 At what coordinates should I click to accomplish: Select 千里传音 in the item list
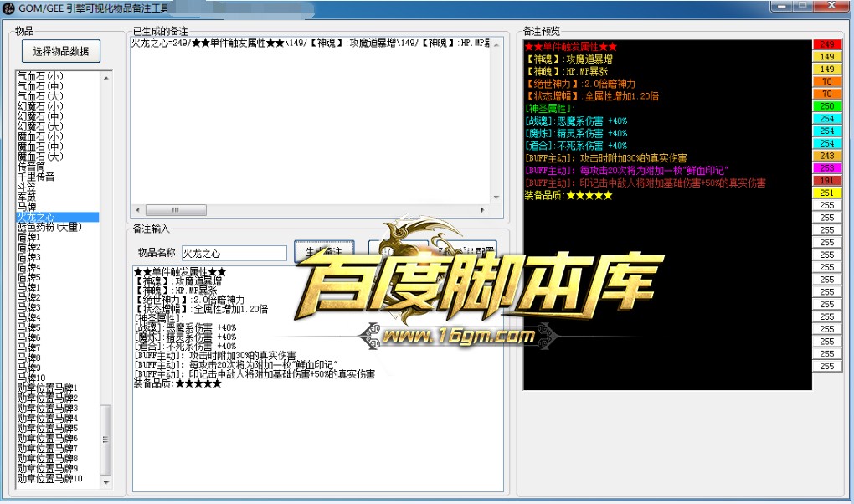point(36,177)
